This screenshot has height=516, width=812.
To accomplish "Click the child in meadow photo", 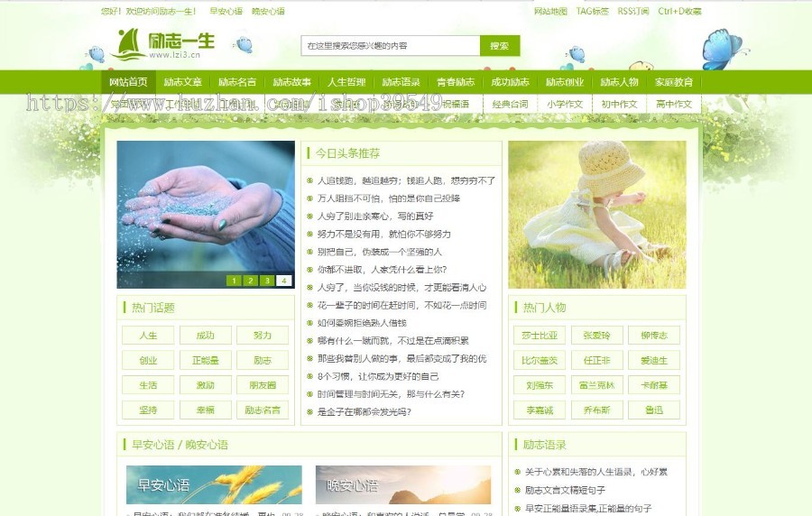I will (597, 215).
